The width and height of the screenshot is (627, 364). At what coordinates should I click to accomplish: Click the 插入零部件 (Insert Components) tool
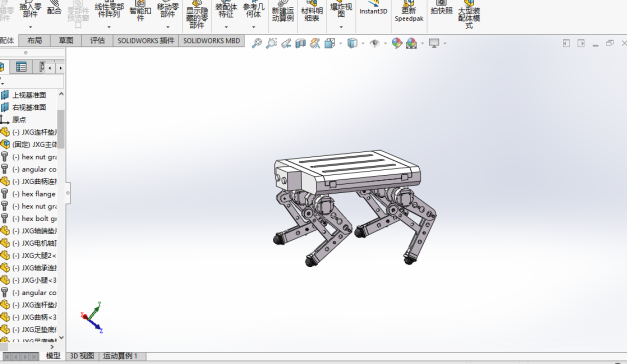[x=30, y=10]
